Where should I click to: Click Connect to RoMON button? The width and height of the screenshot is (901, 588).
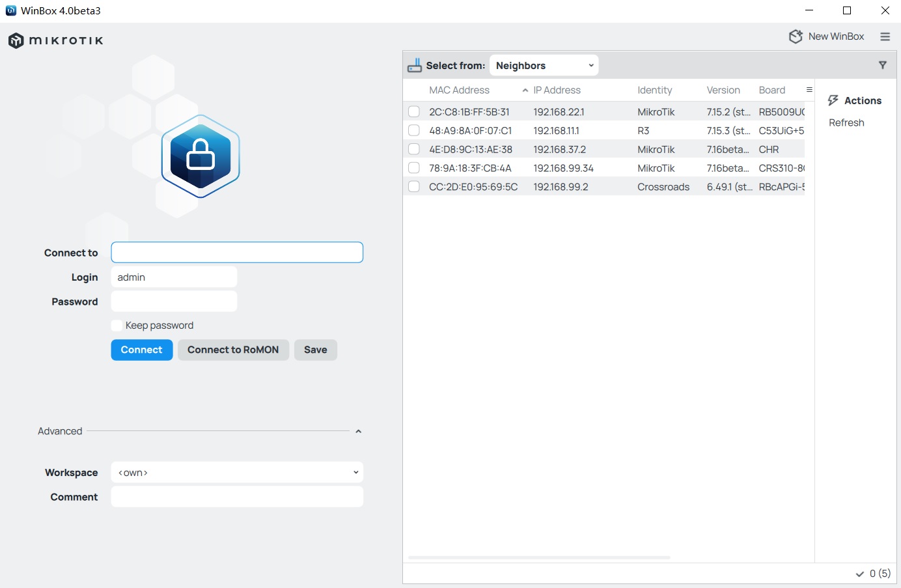click(x=233, y=350)
